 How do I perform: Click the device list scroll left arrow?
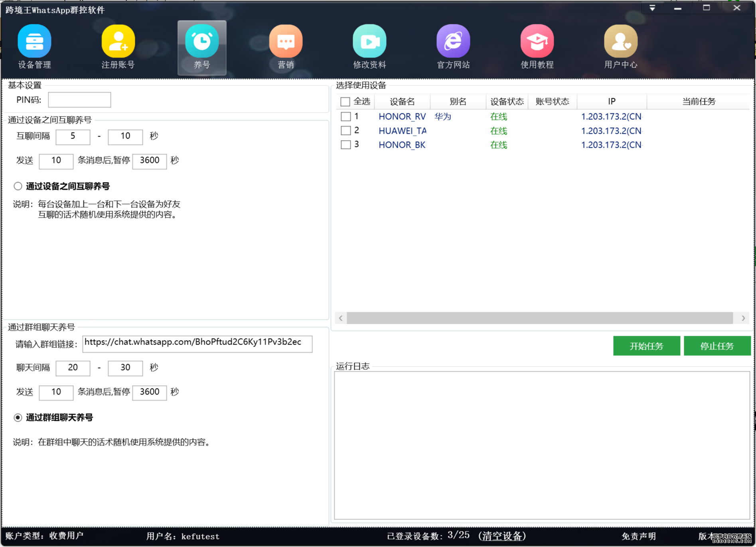tap(341, 318)
